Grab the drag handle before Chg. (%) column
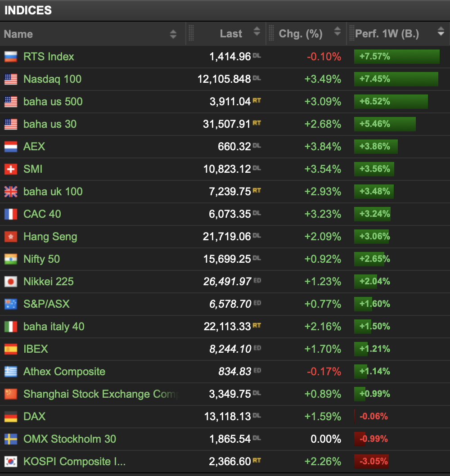450x476 pixels. 271,33
